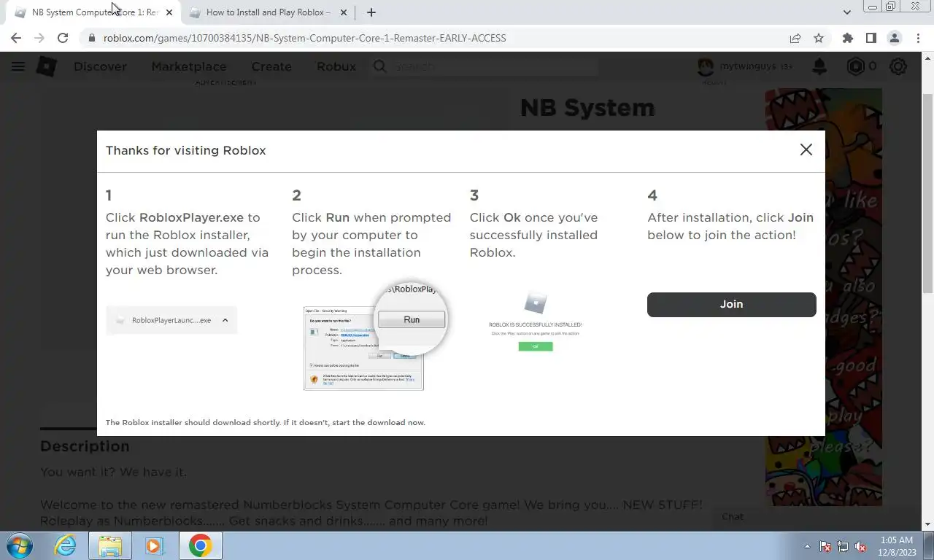Open the Roblox hamburger navigation menu
The image size is (934, 560).
[x=18, y=66]
